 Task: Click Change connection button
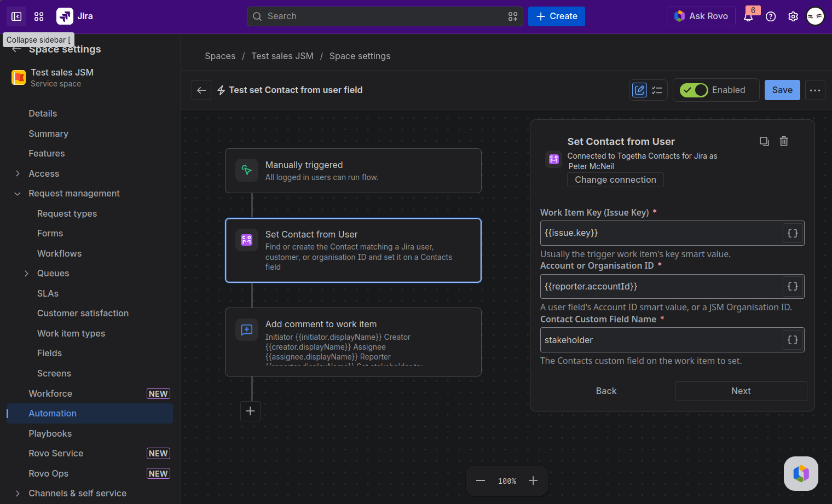point(615,180)
